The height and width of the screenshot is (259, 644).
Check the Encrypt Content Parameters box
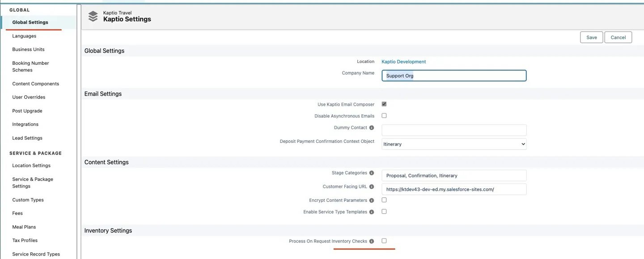pos(384,200)
